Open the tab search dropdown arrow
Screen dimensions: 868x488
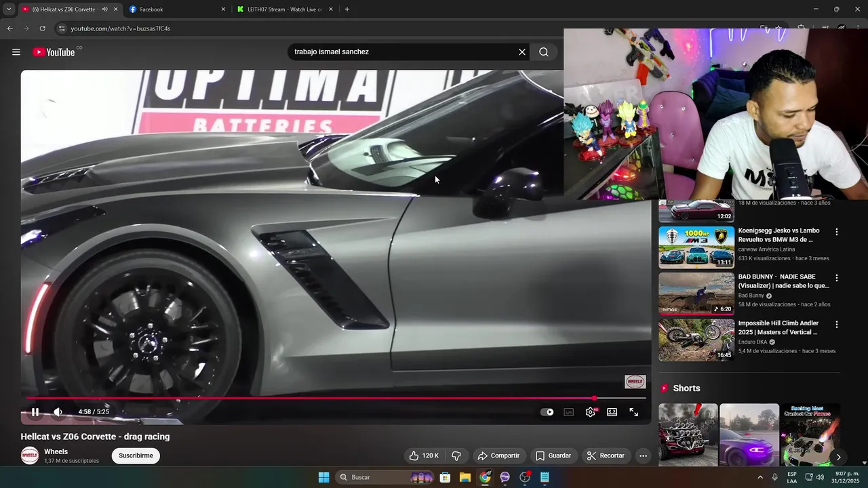tap(9, 9)
